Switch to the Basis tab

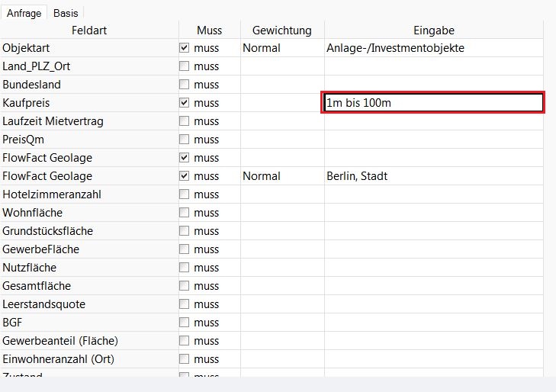click(66, 13)
